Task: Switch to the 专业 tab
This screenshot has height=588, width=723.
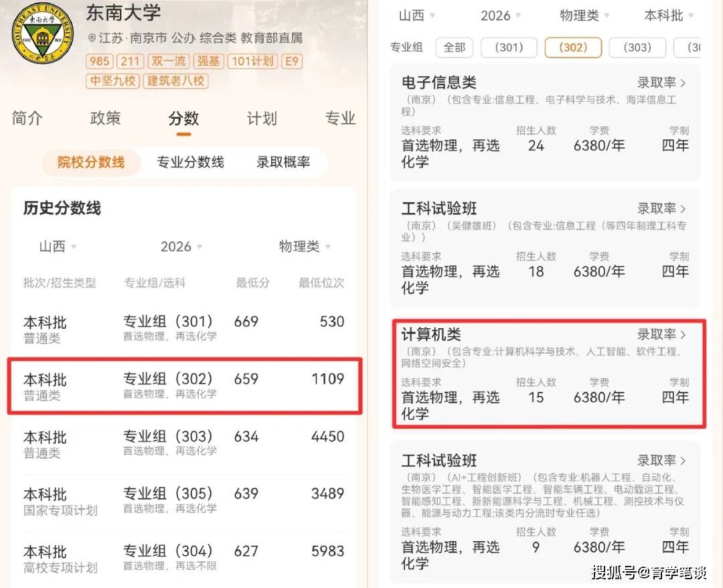Action: click(340, 119)
